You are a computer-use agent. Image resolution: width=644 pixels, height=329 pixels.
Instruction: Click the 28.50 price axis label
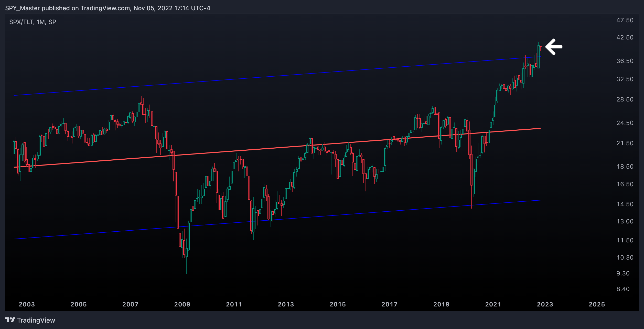point(625,99)
